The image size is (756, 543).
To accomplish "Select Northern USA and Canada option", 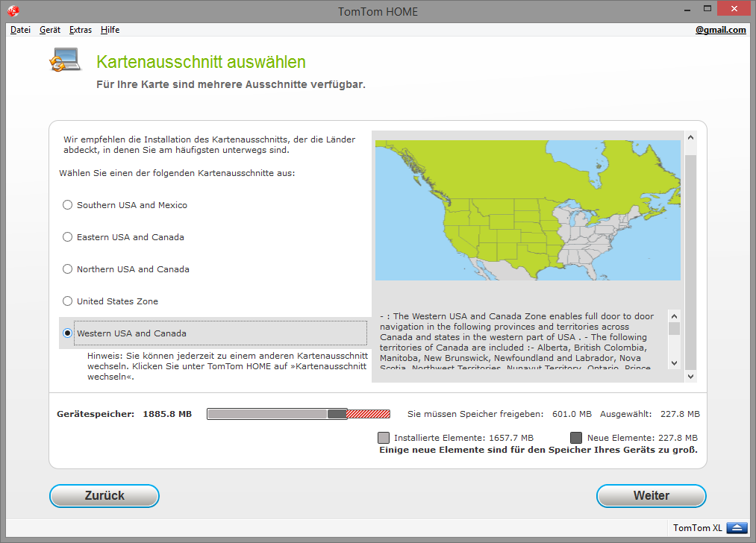I will tap(68, 269).
